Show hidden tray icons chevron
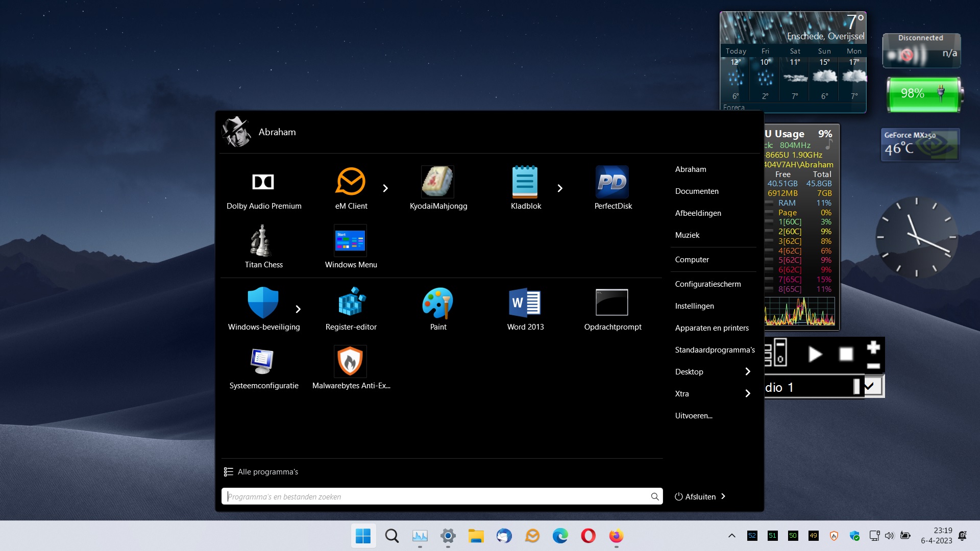This screenshot has width=980, height=551. pyautogui.click(x=731, y=536)
